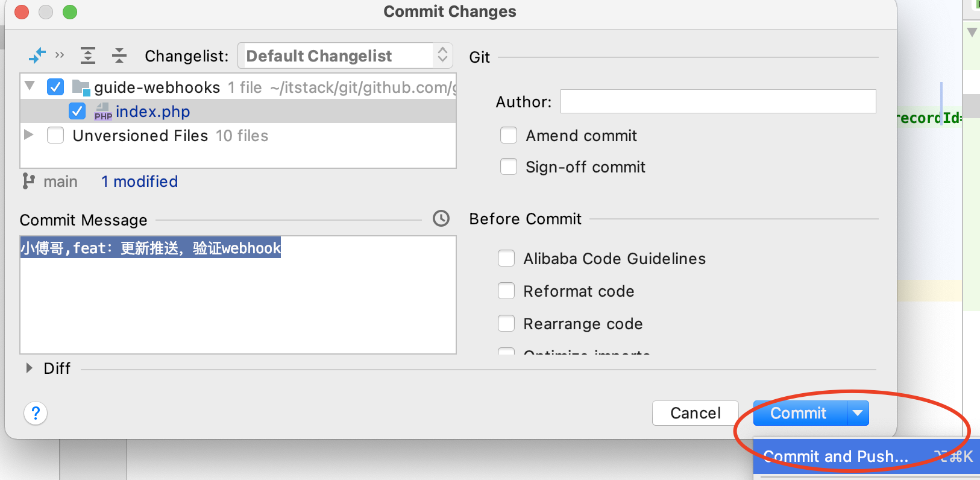Uncheck the guide-webhooks checkbox

tap(55, 87)
